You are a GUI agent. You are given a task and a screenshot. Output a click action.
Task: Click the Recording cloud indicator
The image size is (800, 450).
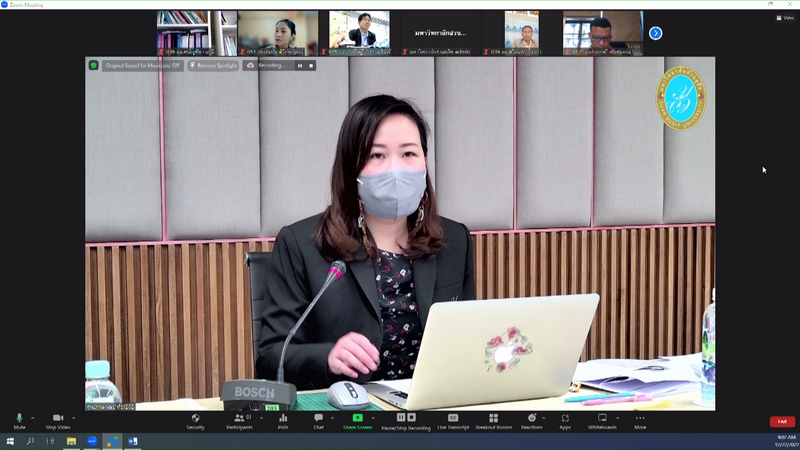(x=266, y=65)
